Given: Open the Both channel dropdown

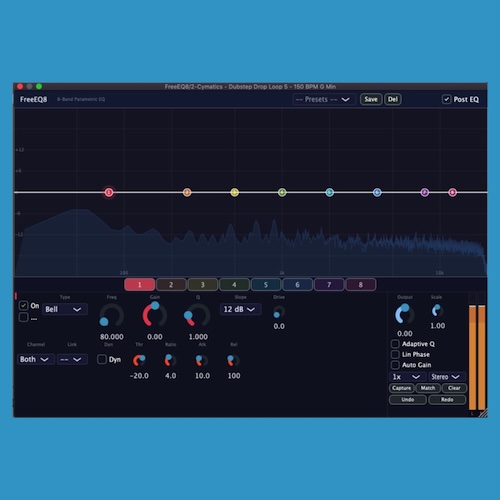Looking at the screenshot, I should [x=35, y=359].
